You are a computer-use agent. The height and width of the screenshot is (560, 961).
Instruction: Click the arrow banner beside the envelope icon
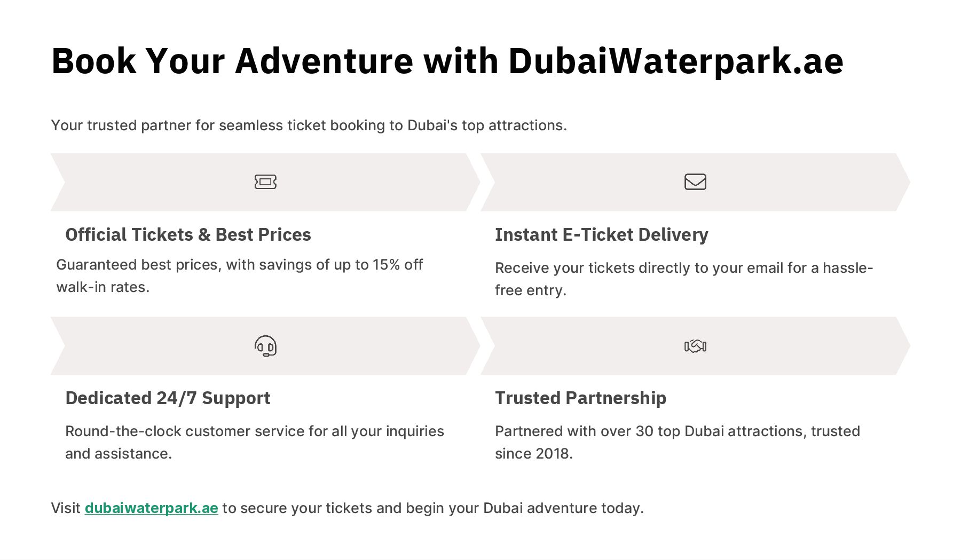pyautogui.click(x=587, y=182)
